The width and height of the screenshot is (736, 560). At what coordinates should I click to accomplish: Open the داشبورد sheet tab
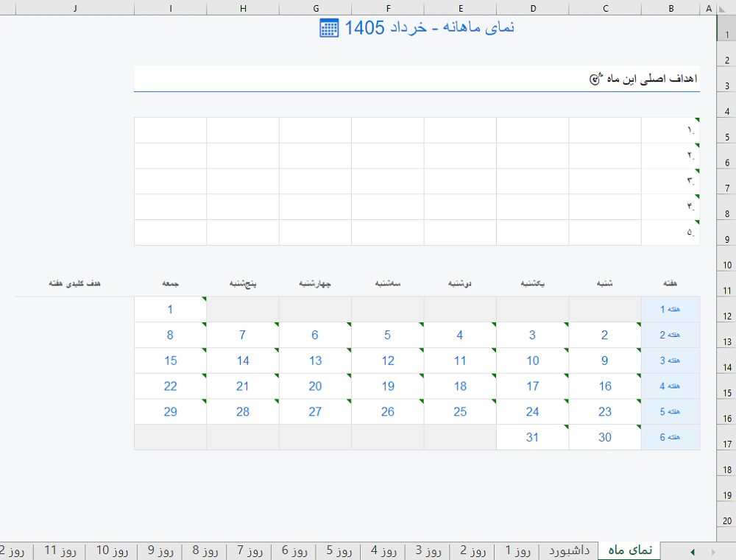[568, 550]
